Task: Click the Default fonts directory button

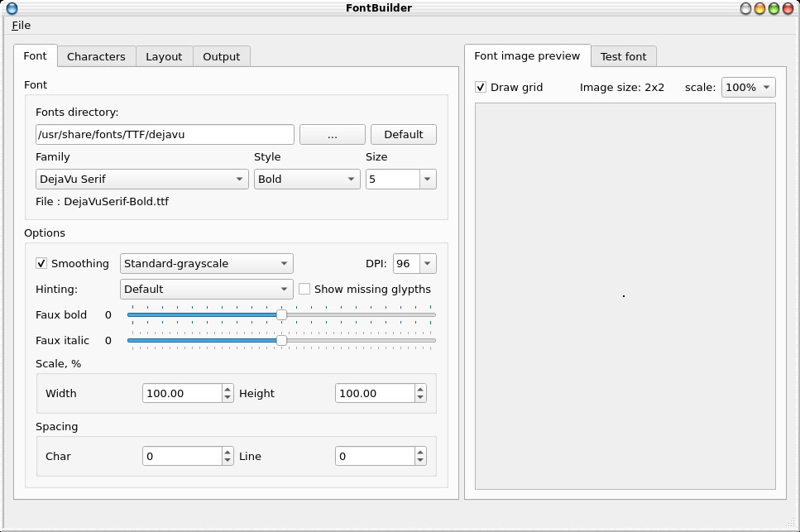Action: (404, 135)
